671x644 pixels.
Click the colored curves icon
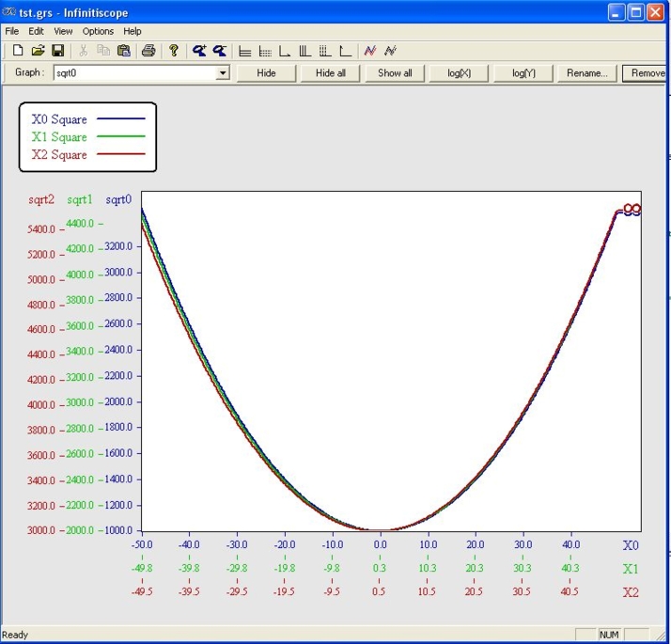370,51
